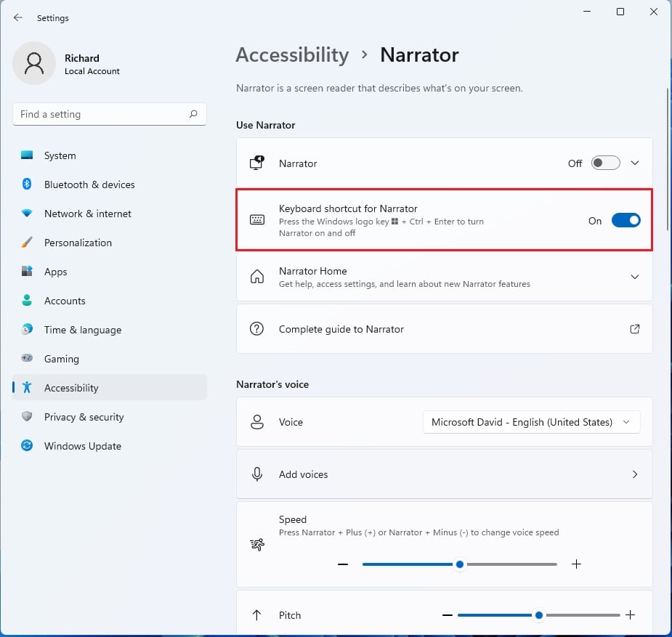The height and width of the screenshot is (637, 672).
Task: Click Add voices label
Action: click(x=303, y=474)
